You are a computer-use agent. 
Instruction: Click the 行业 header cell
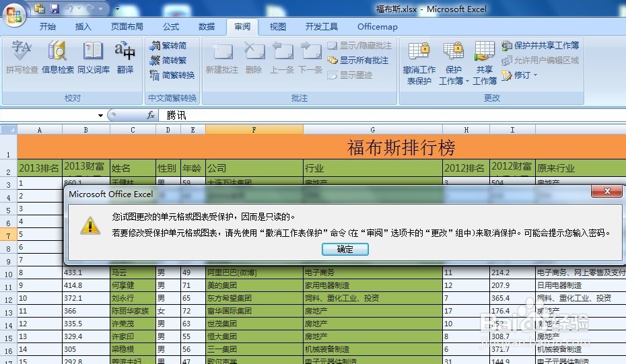[372, 168]
